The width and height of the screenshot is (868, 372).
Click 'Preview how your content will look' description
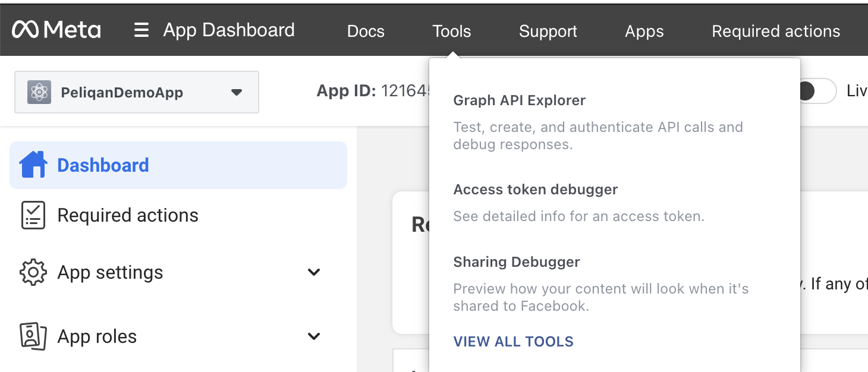pyautogui.click(x=601, y=297)
